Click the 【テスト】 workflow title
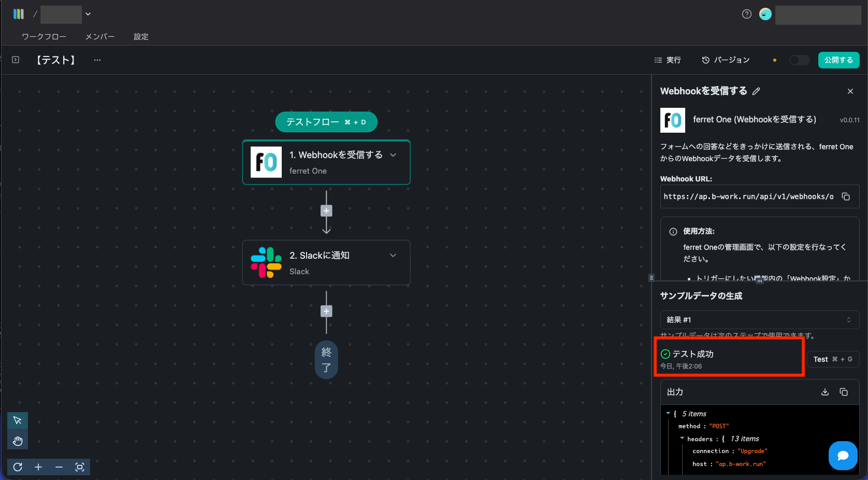Screen dimensions: 868x480 pos(56,60)
